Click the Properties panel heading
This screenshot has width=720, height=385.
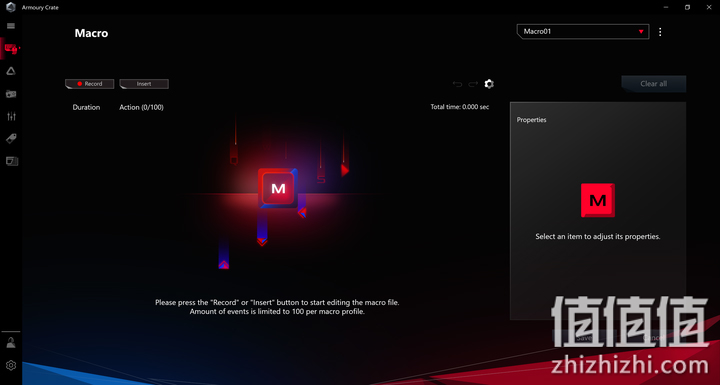531,120
